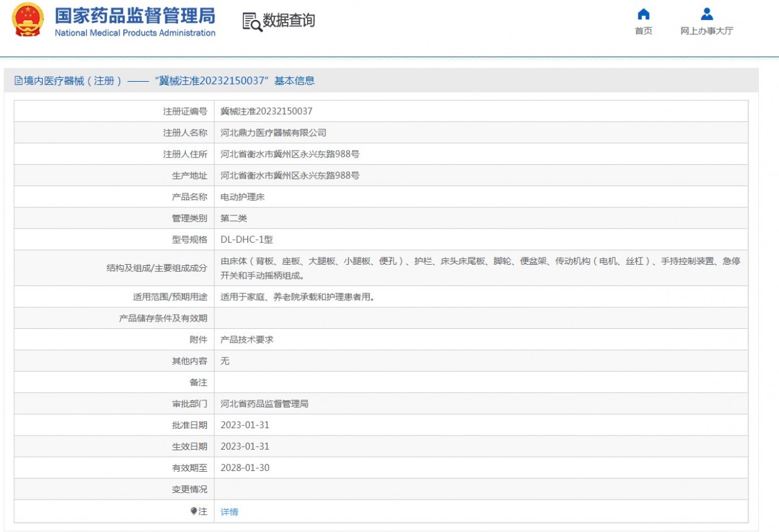779x532 pixels.
Task: Select 河北鼎力医疗器械有限公司 value
Action: (x=273, y=132)
